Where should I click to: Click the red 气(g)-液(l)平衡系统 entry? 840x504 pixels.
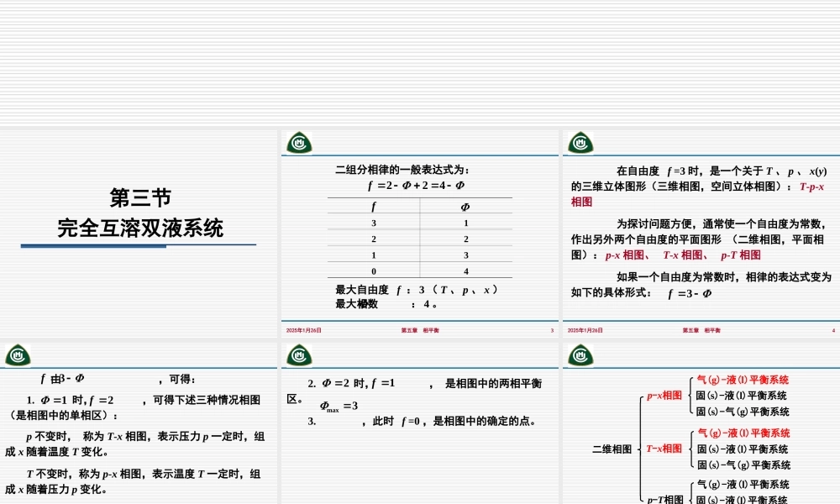(741, 378)
